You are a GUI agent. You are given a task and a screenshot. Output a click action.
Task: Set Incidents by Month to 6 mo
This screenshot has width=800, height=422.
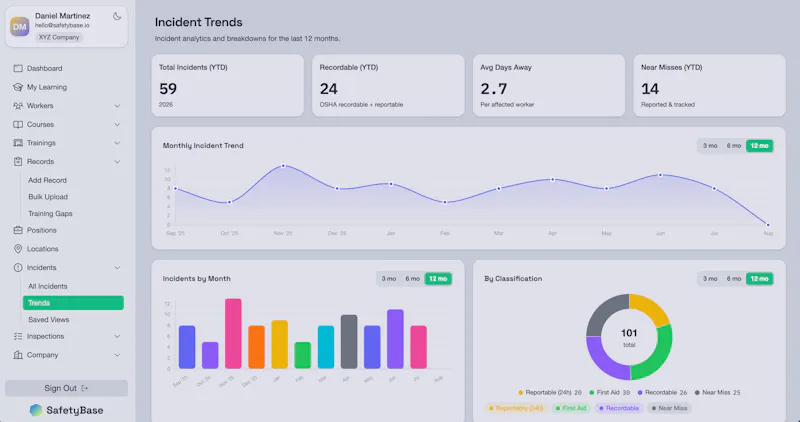point(412,279)
